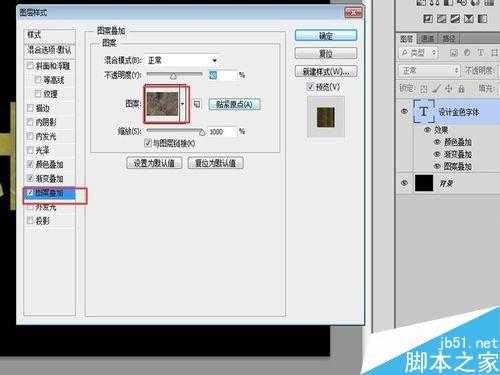Filter layers panel by adjustment layers icon
The width and height of the screenshot is (500, 375).
(467, 53)
